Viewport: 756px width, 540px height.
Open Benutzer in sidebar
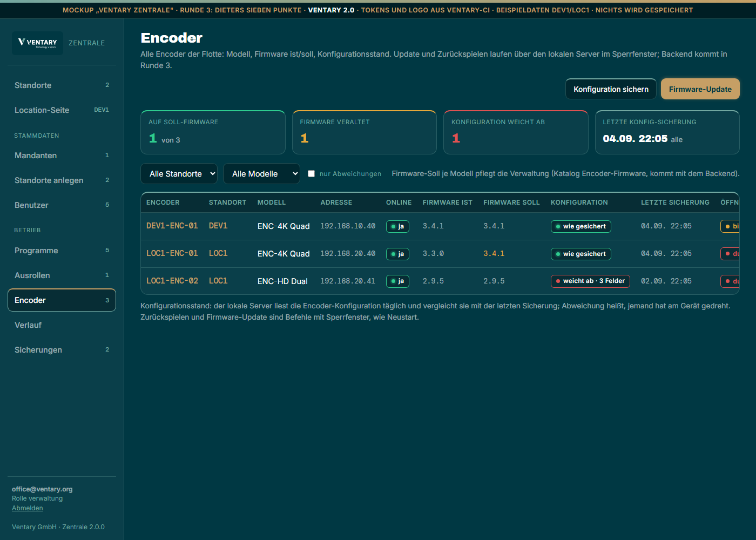pyautogui.click(x=62, y=205)
